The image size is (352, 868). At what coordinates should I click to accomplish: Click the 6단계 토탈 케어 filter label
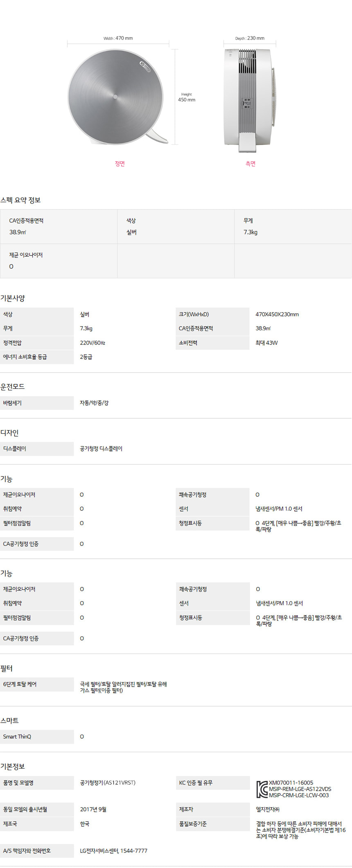pyautogui.click(x=20, y=684)
